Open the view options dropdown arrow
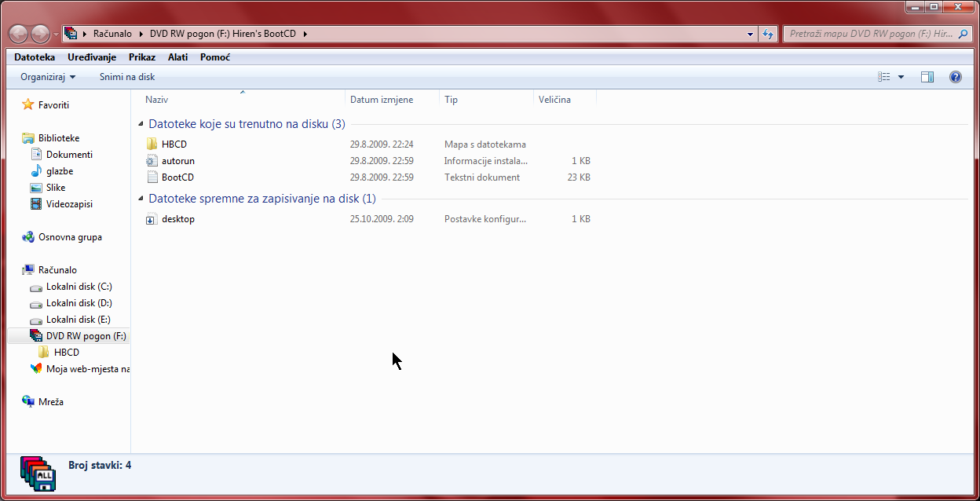Screen dimensions: 980x501 click(x=901, y=77)
